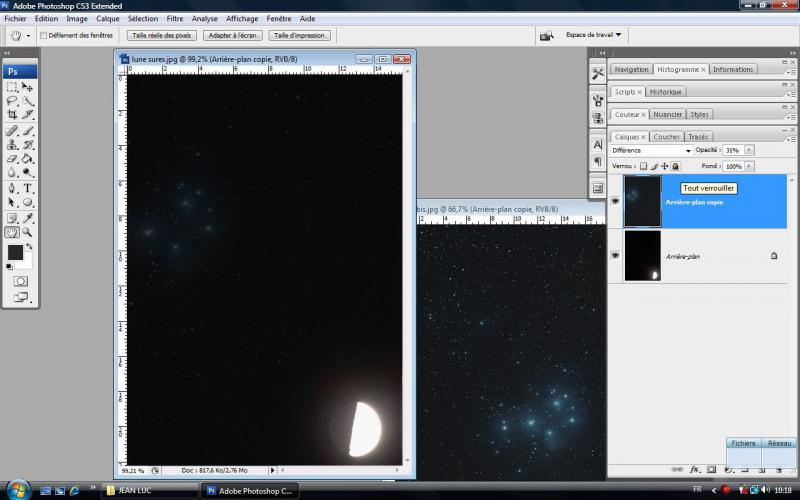Select the Paint Bucket tool

(x=28, y=159)
